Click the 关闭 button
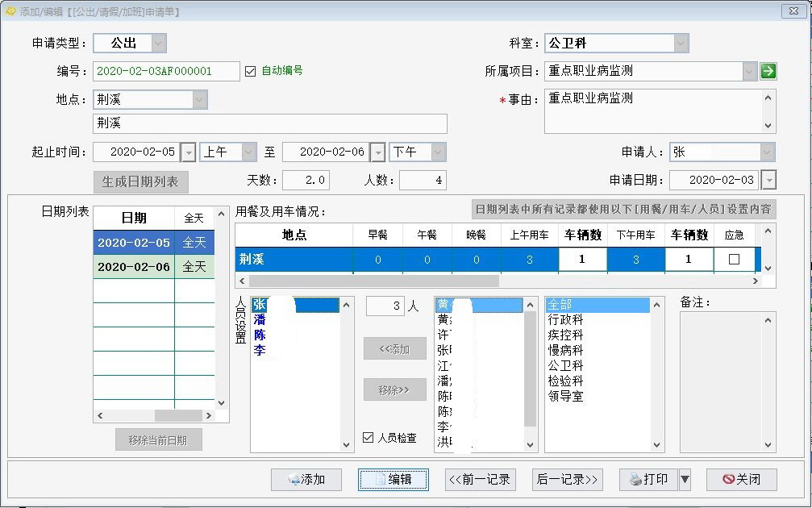 tap(742, 480)
